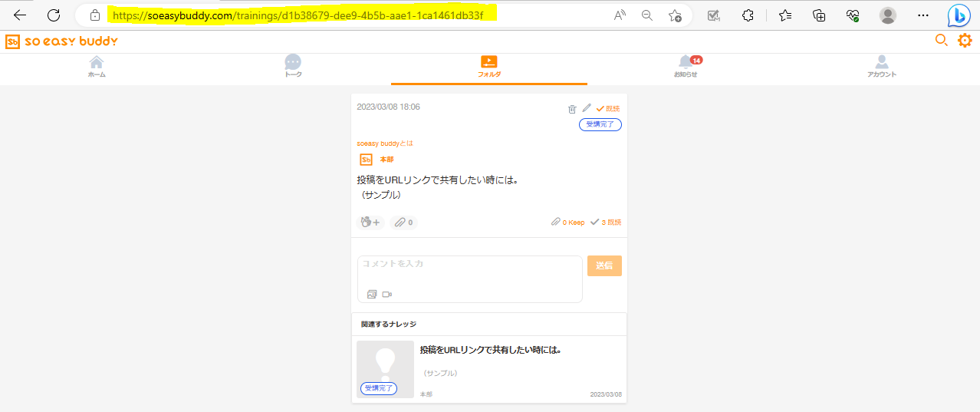Open Browser essentials heart icon
The height and width of the screenshot is (412, 980).
[853, 15]
